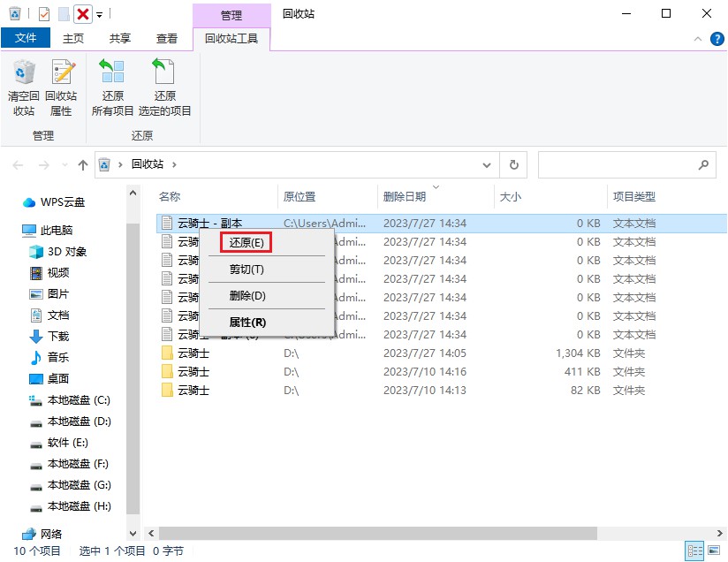This screenshot has height=562, width=728.
Task: Open the blue Help question mark
Action: click(x=717, y=38)
